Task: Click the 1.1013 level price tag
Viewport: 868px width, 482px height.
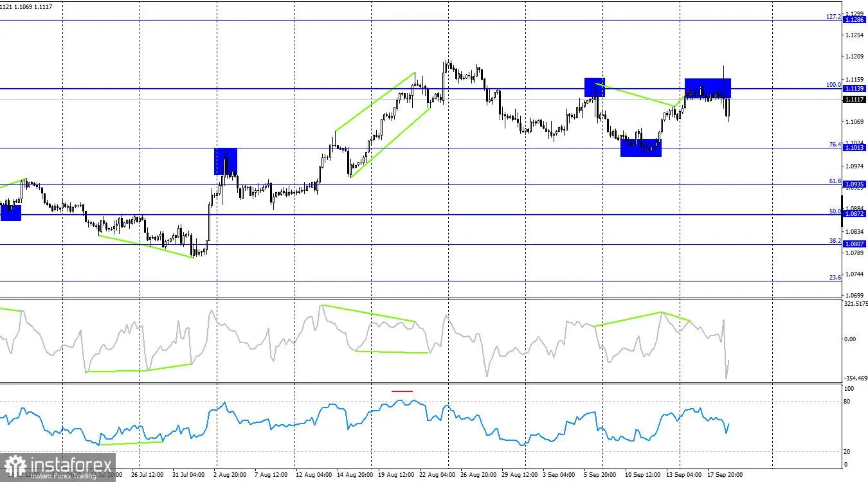Action: (854, 148)
